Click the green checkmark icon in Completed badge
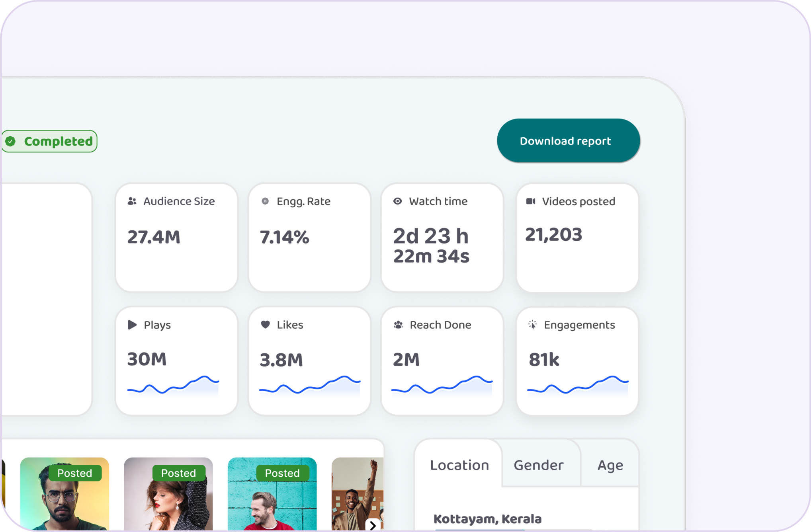811x532 pixels. click(11, 141)
